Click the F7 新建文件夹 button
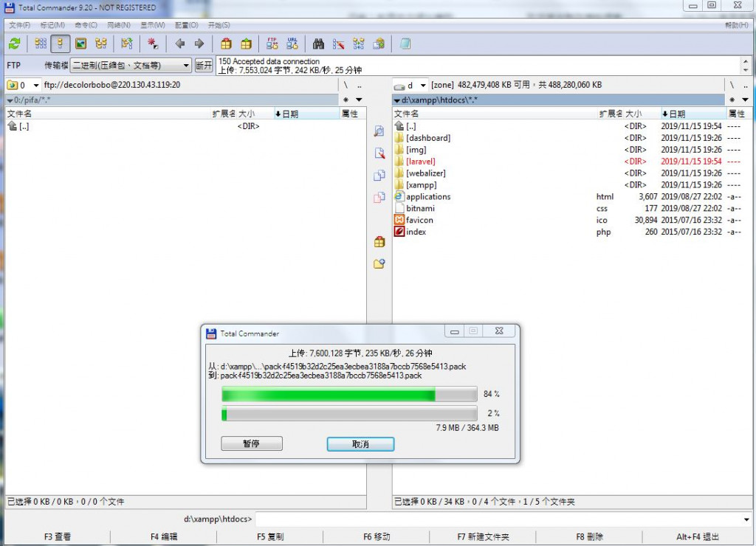 (x=483, y=536)
